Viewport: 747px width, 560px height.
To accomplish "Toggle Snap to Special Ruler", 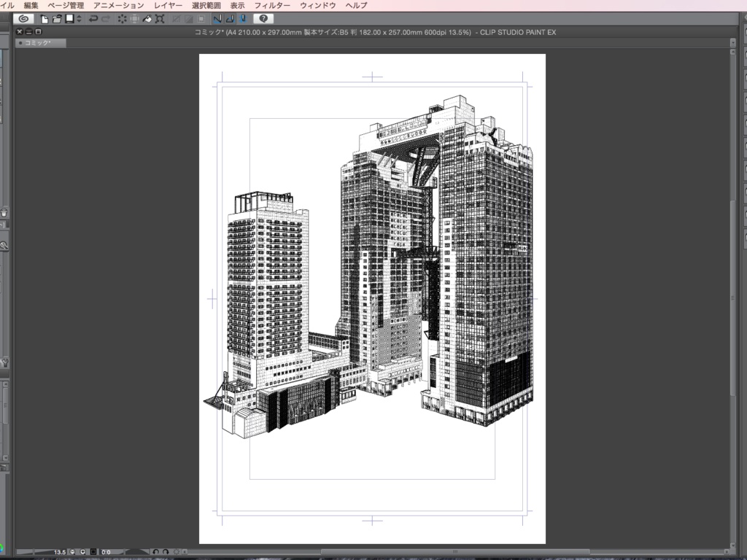I will pos(230,18).
